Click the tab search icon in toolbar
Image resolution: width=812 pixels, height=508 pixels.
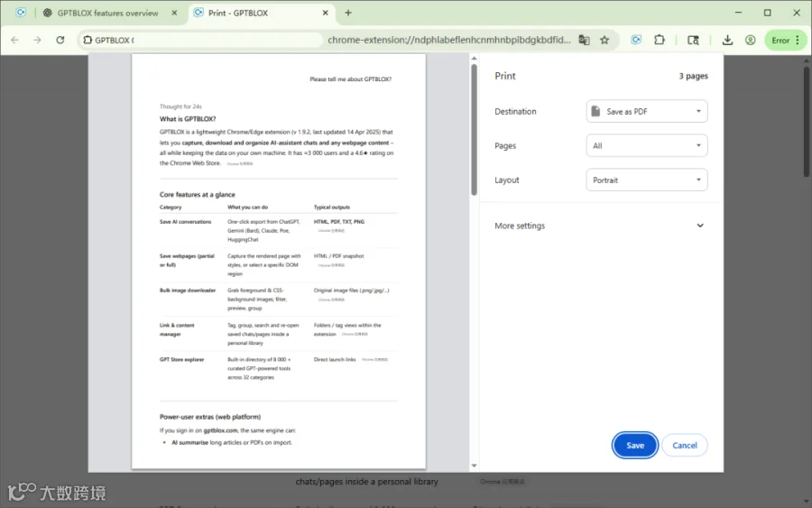point(693,40)
